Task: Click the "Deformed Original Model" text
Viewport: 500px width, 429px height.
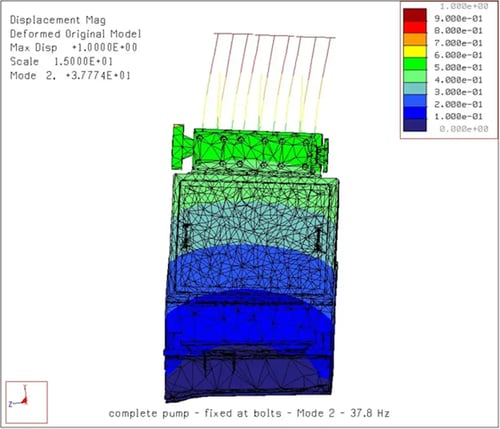Action: pos(75,34)
